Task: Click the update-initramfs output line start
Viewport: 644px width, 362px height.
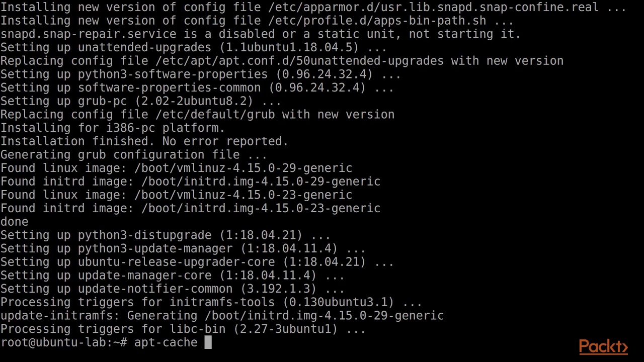Action: coord(60,316)
